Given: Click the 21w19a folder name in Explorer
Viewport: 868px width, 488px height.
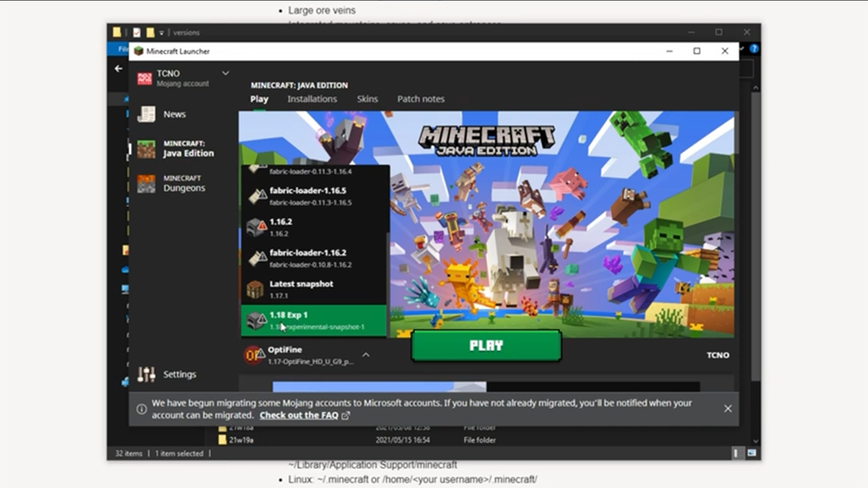Looking at the screenshot, I should (x=241, y=440).
